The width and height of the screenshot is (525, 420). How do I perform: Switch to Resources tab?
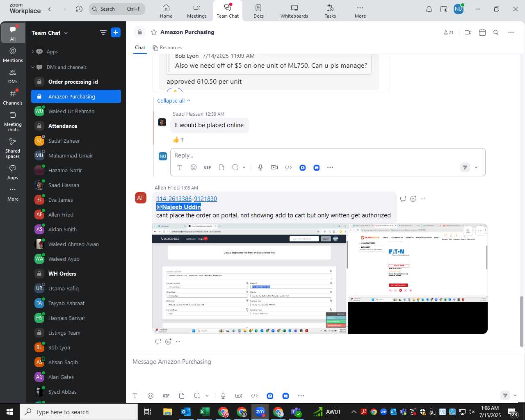(x=167, y=48)
